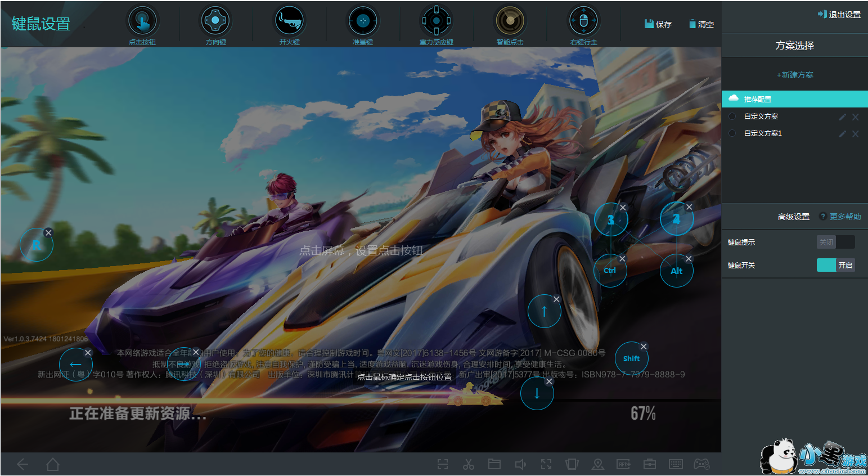
Task: Select the 推荐配置 recommended scheme
Action: point(795,99)
